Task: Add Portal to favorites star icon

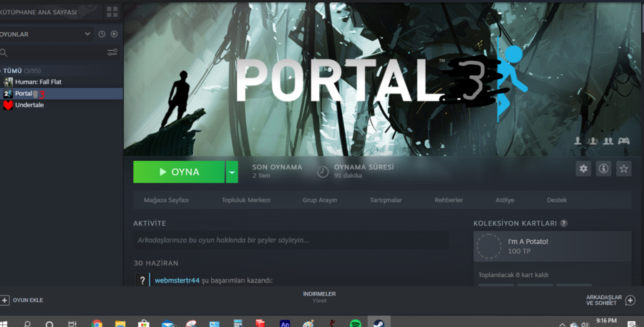Action: click(623, 168)
